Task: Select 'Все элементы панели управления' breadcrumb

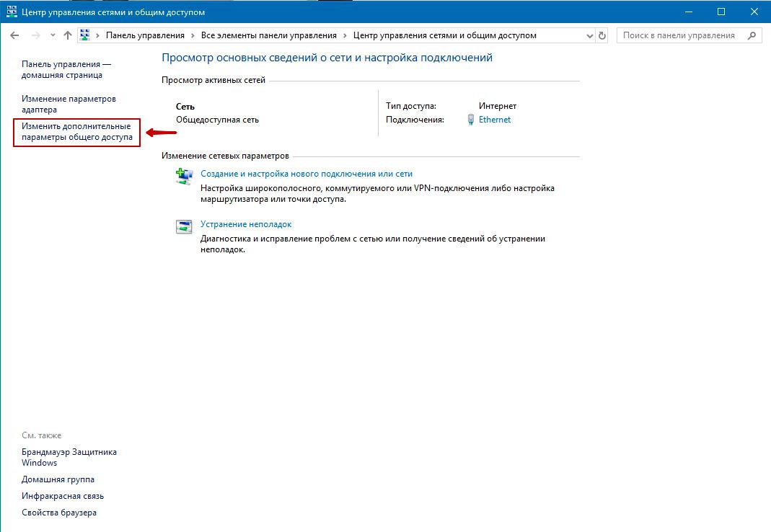Action: coord(269,35)
